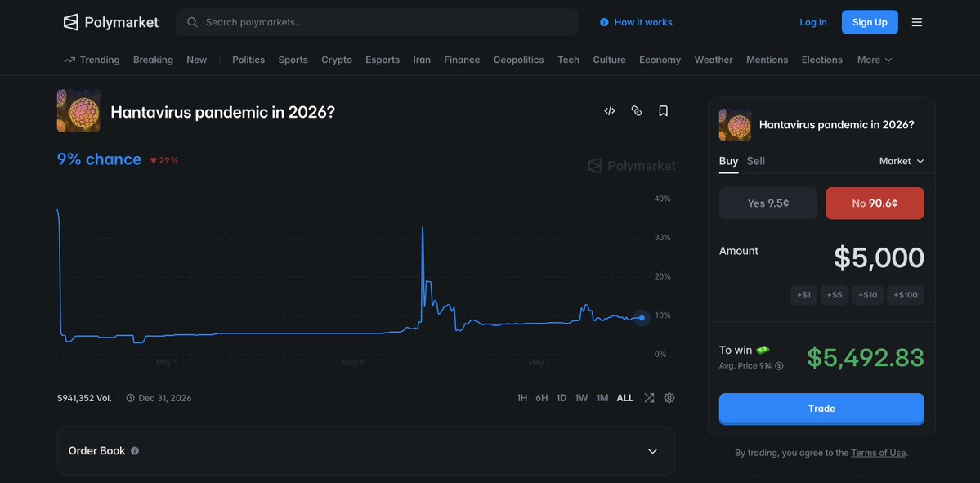The height and width of the screenshot is (483, 980).
Task: Set chart range to 6H
Action: tap(541, 398)
